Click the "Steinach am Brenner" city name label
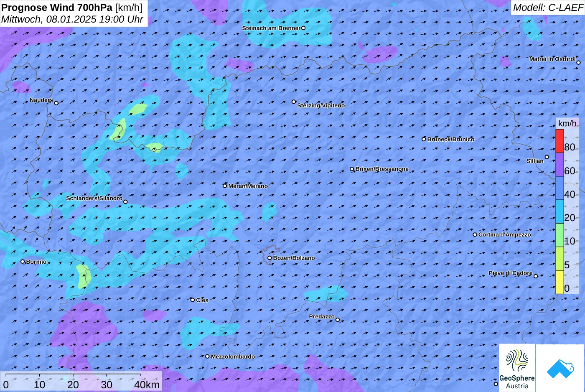The image size is (585, 392). [271, 28]
